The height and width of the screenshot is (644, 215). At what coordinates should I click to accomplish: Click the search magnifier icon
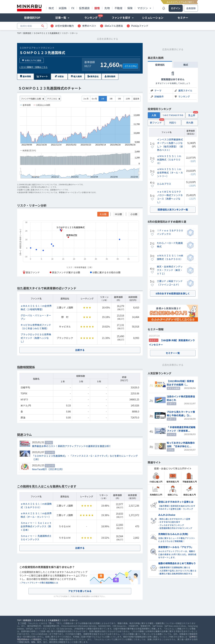click(x=43, y=26)
